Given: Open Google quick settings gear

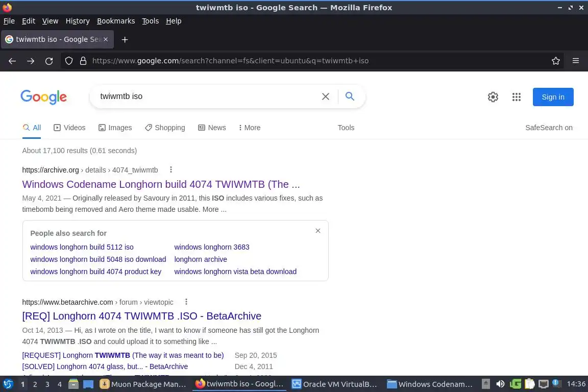Looking at the screenshot, I should tap(493, 97).
